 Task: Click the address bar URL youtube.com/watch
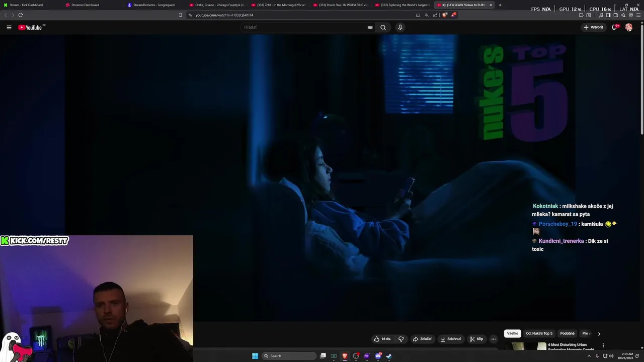[x=224, y=15]
